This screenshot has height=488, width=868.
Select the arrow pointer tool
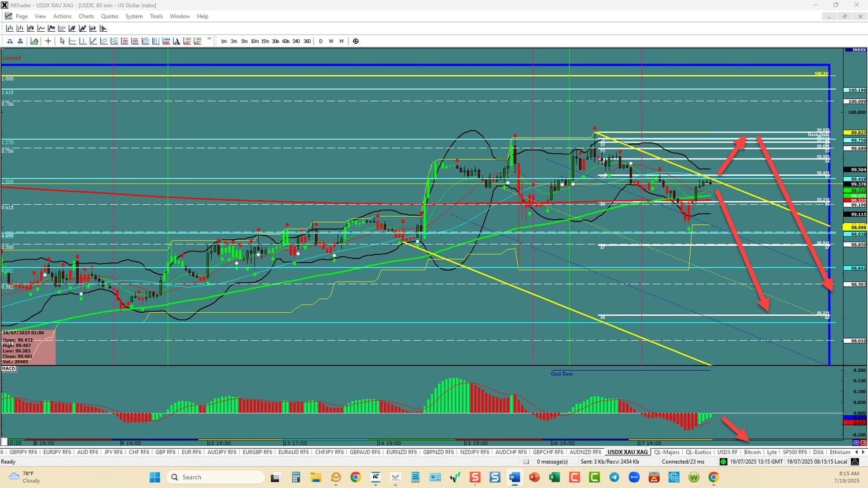pos(62,41)
